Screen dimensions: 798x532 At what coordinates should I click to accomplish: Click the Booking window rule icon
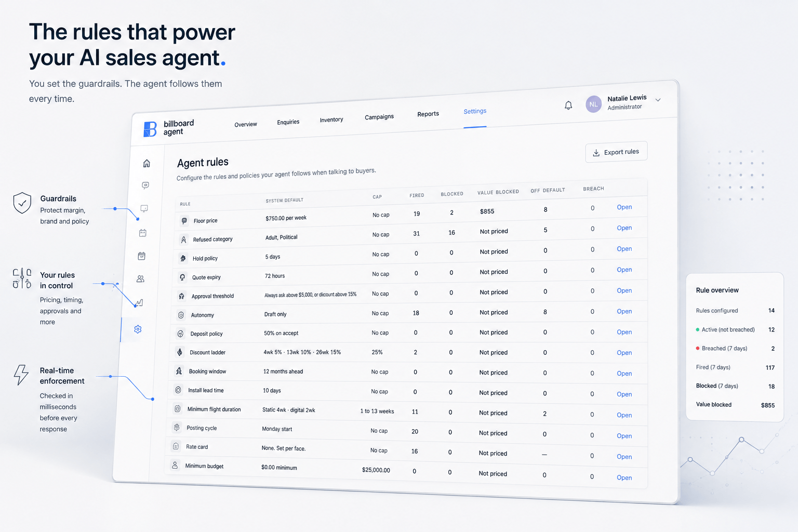pyautogui.click(x=179, y=371)
